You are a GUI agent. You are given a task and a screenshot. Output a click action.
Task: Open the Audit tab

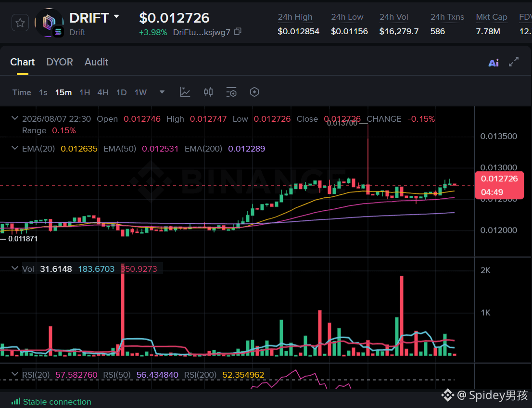[x=96, y=62]
